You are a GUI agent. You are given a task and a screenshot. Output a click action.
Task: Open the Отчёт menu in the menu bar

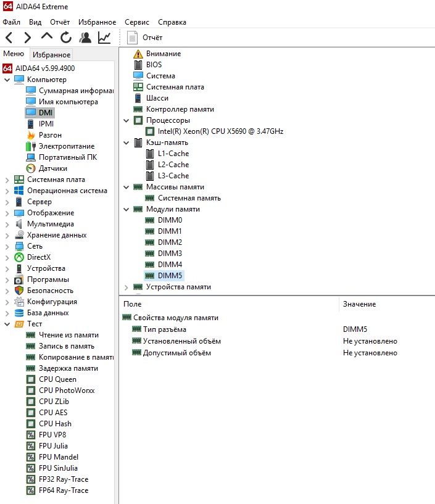point(60,22)
